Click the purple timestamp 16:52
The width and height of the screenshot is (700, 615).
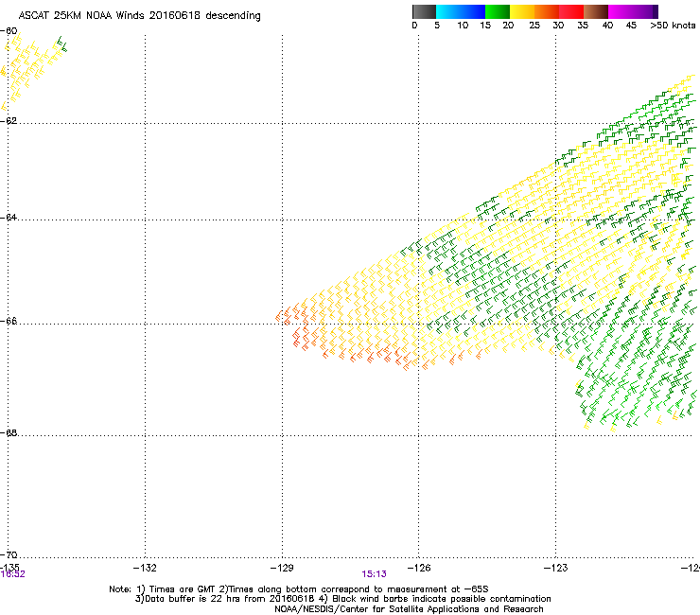[12, 574]
